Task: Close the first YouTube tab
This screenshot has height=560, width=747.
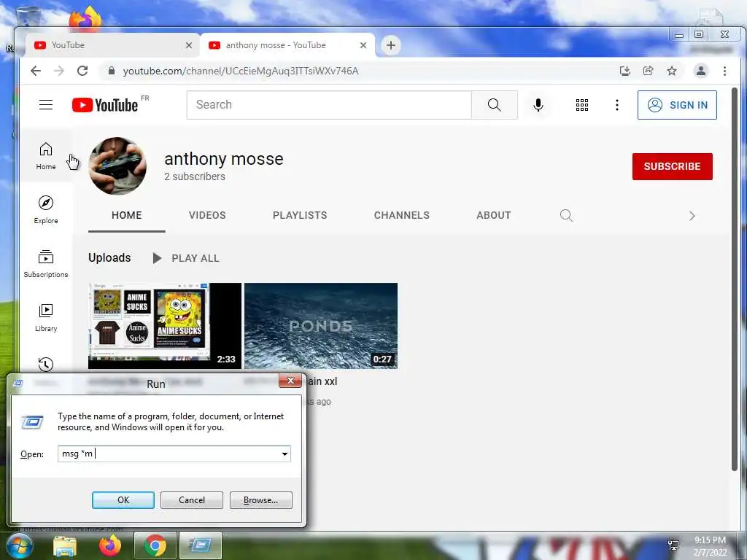Action: pyautogui.click(x=189, y=45)
